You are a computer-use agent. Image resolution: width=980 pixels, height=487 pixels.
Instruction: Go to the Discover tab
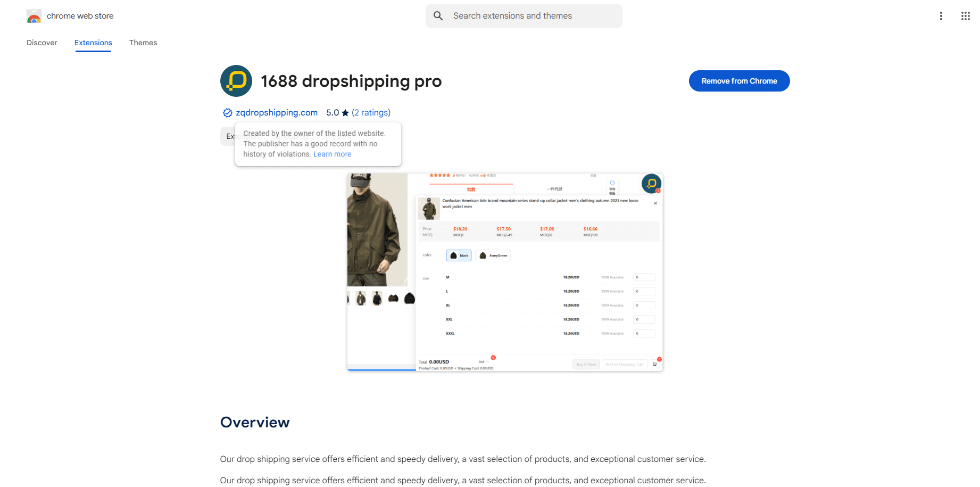point(42,43)
